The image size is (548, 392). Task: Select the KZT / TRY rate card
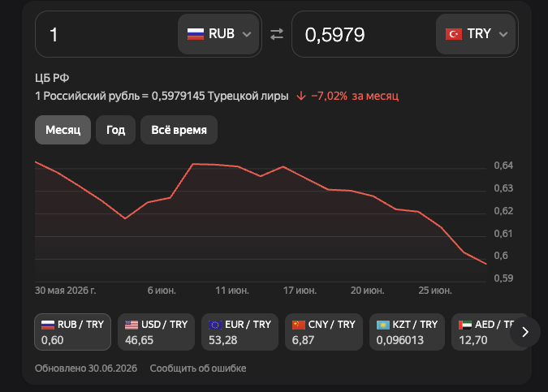[408, 332]
